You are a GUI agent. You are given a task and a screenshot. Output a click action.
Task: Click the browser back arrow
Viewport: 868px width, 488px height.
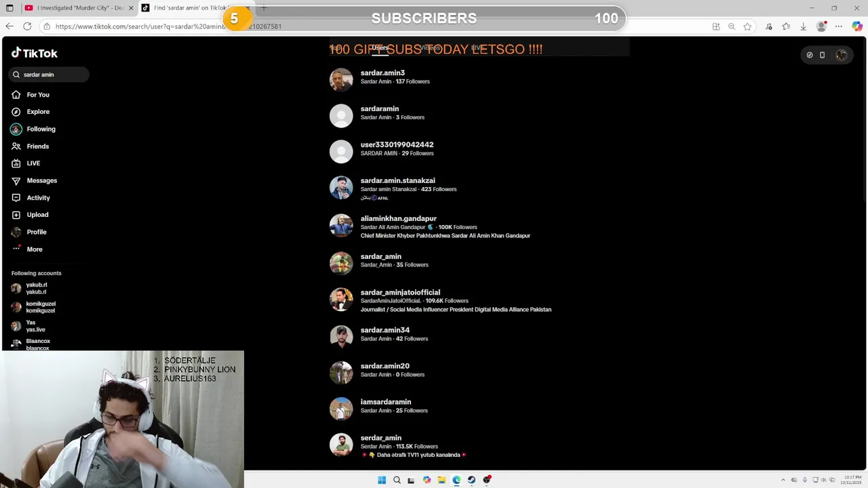click(9, 26)
